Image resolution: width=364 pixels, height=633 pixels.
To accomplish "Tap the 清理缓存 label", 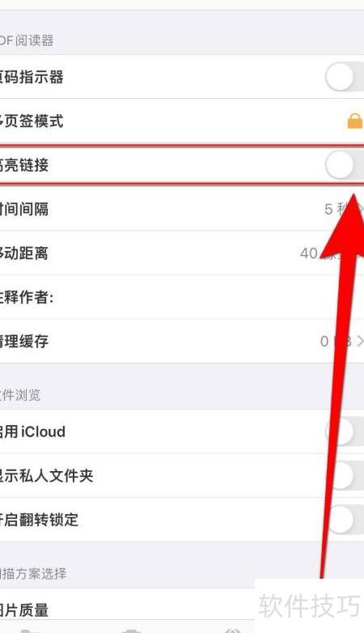I will pos(24,342).
